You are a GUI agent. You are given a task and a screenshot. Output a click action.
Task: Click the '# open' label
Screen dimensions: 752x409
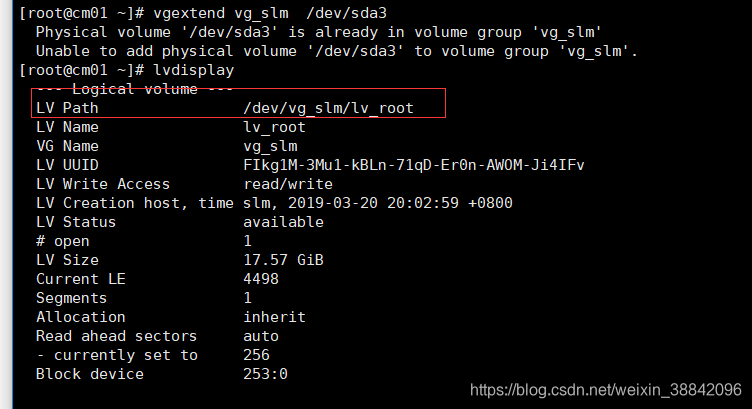click(62, 241)
